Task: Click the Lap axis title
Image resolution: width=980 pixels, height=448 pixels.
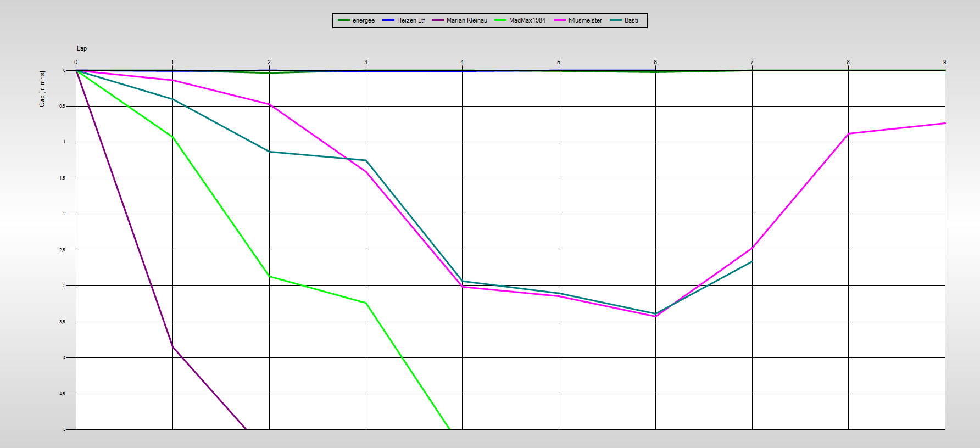Action: pyautogui.click(x=82, y=48)
